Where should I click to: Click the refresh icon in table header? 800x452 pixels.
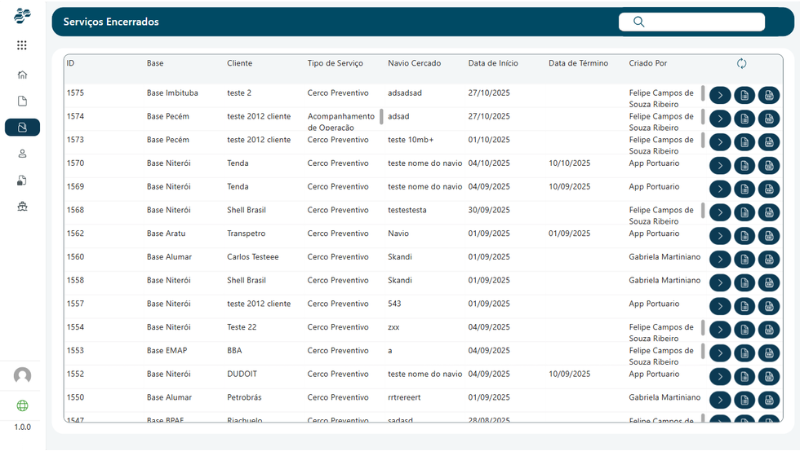click(741, 64)
